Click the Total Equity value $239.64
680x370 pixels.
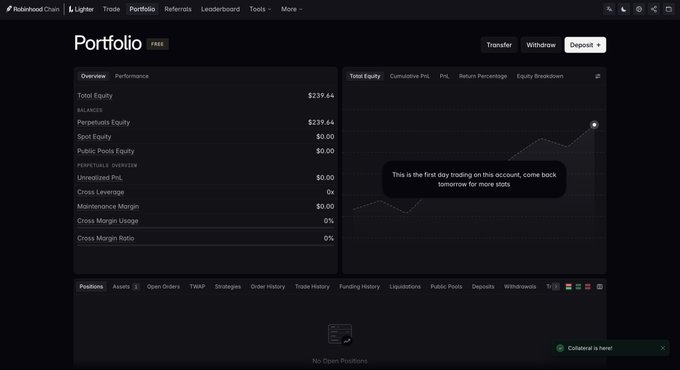321,95
